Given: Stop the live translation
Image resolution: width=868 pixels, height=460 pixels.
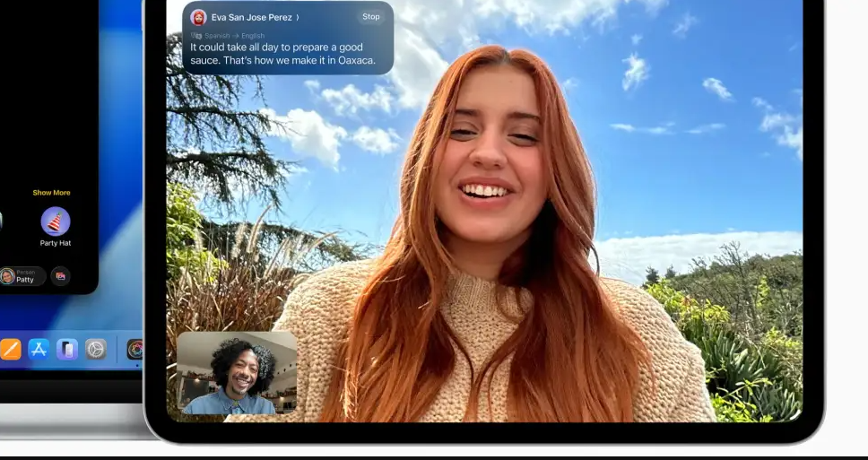Looking at the screenshot, I should [371, 17].
